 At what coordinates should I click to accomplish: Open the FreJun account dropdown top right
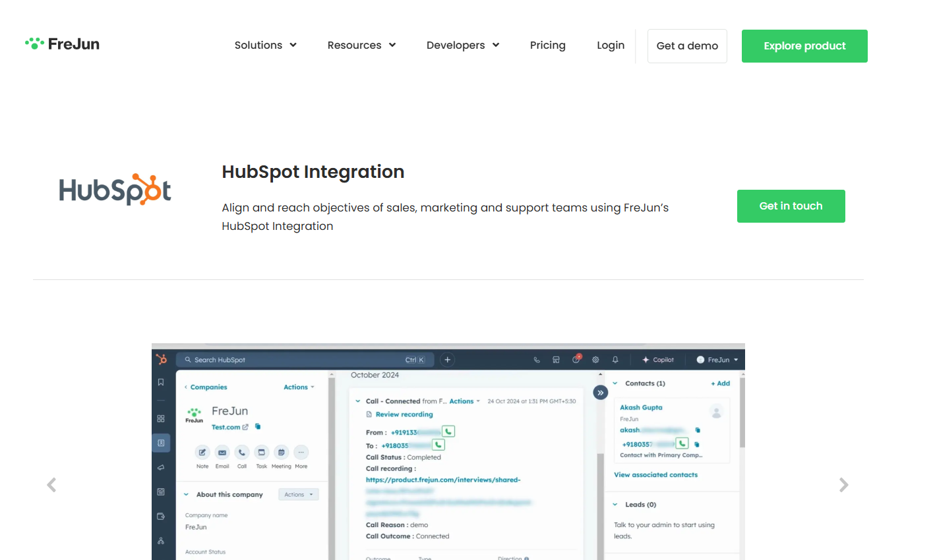719,359
